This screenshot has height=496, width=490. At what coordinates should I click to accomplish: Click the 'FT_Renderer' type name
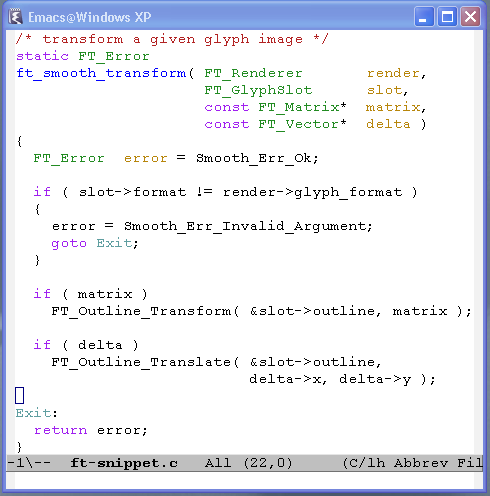[253, 73]
